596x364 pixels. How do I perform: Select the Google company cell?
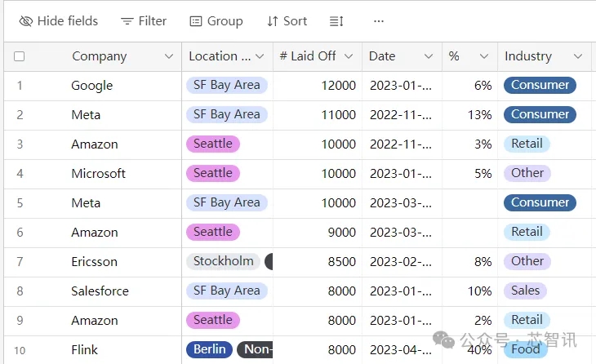click(92, 86)
